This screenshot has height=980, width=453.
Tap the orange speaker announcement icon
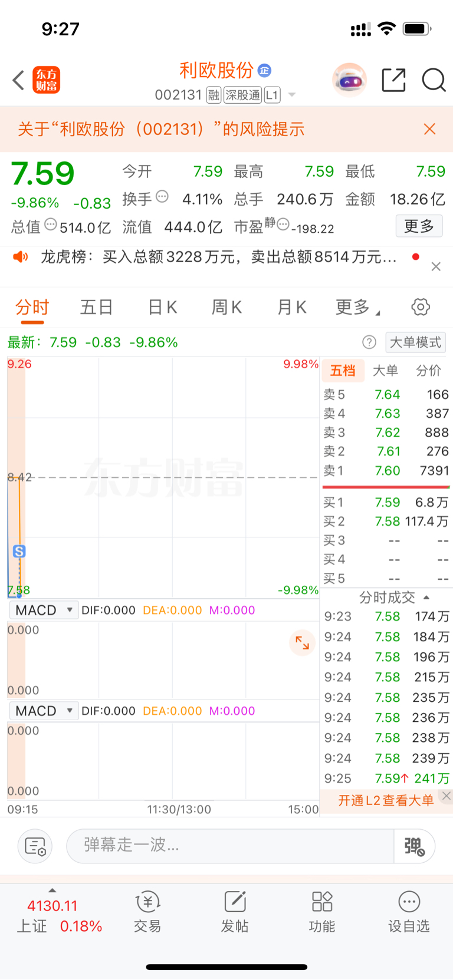[21, 257]
